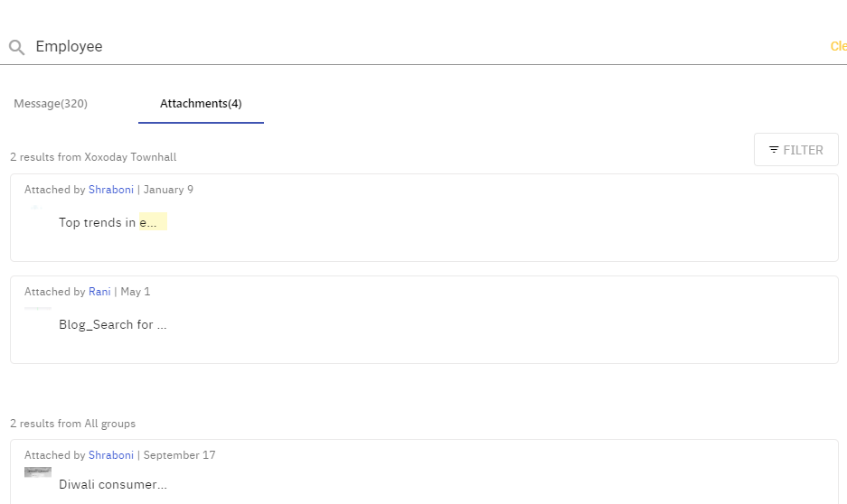Open Shraboni's profile from September 17 attachment

pyautogui.click(x=111, y=455)
